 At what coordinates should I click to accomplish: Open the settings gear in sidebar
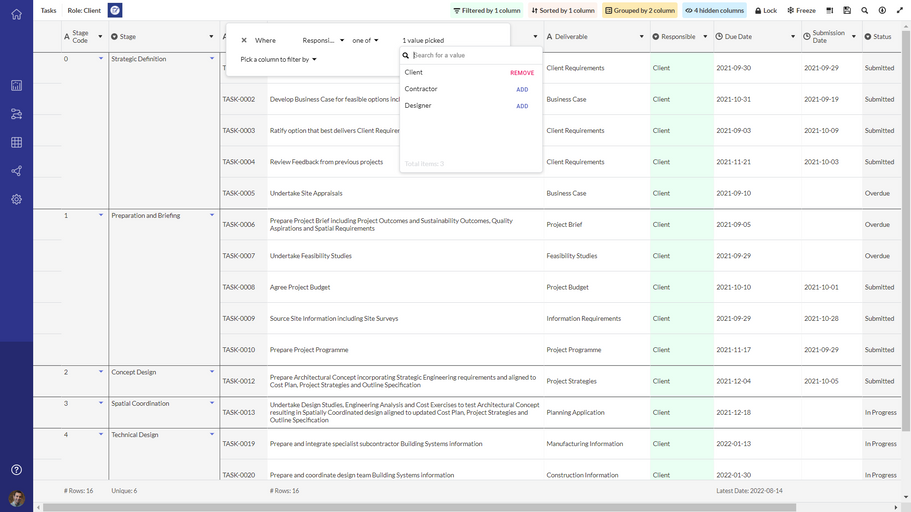pos(16,199)
